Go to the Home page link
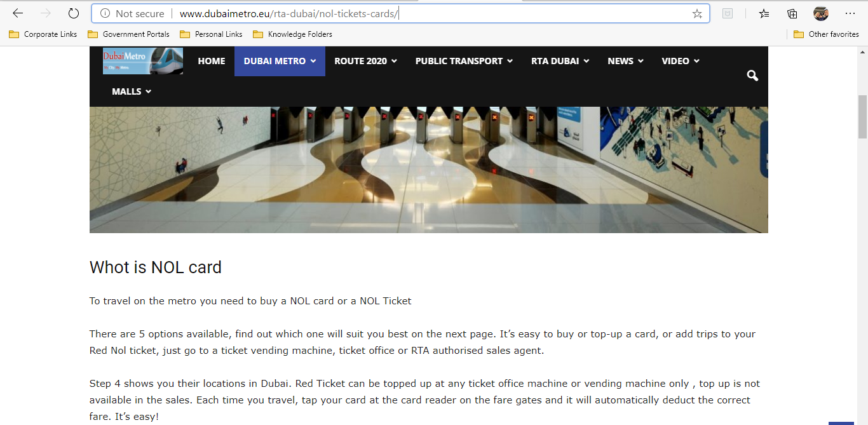 tap(212, 61)
